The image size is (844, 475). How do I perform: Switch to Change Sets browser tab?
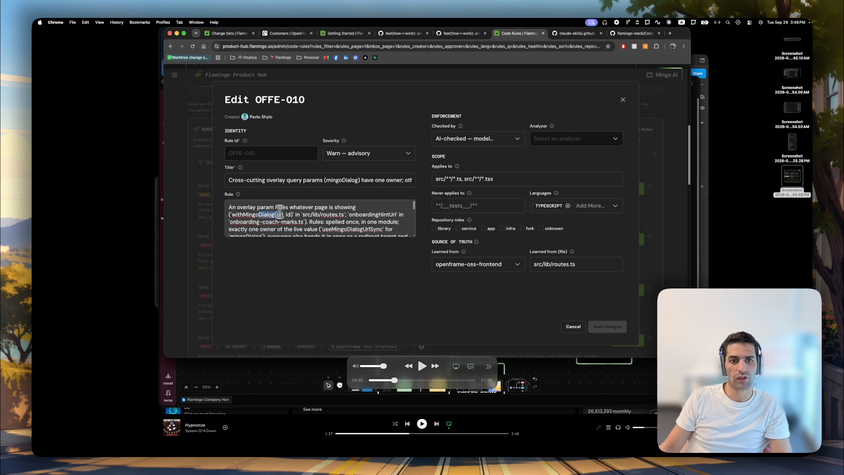point(230,33)
